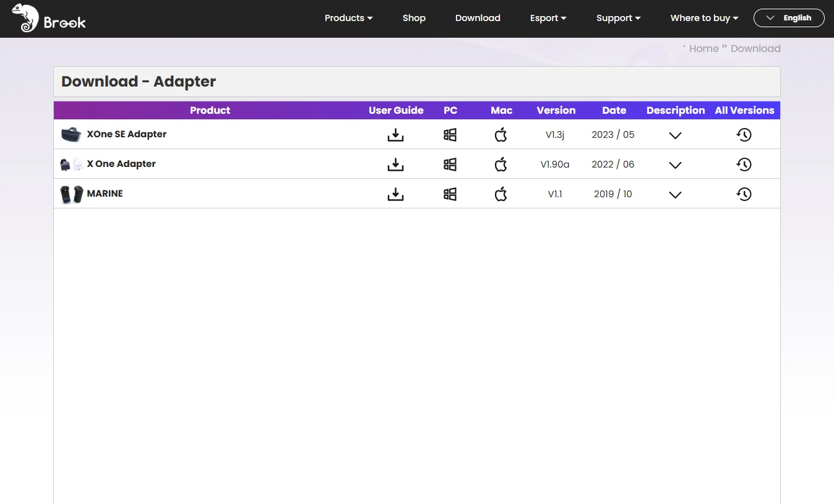Viewport: 834px width, 504px height.
Task: Click date 2019 / 10
Action: [613, 194]
